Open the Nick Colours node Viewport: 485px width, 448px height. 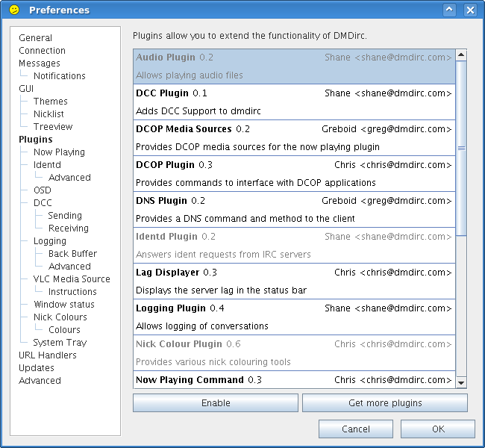tap(60, 317)
